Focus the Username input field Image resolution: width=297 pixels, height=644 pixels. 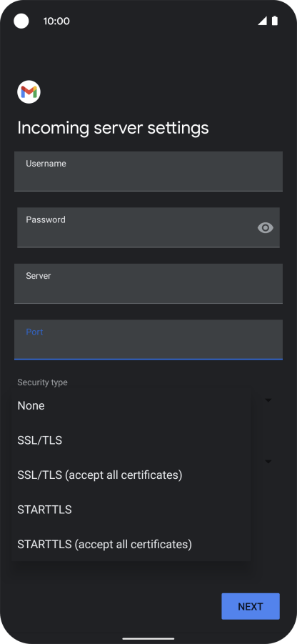tap(148, 172)
